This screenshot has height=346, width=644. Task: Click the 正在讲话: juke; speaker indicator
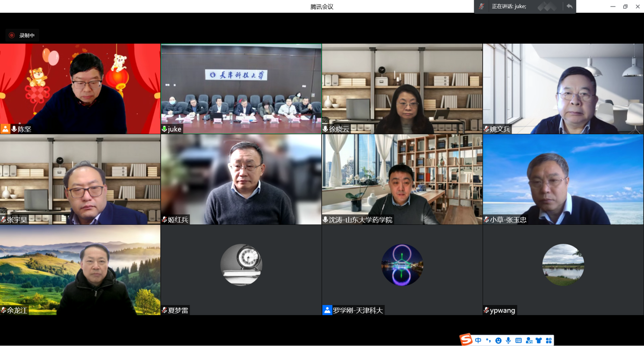pos(509,6)
